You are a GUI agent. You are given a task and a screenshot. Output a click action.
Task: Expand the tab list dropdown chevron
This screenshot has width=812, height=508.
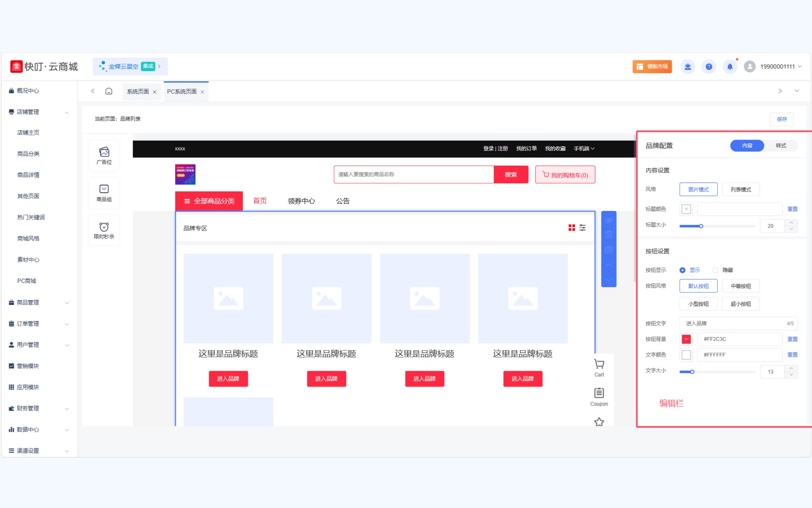(796, 91)
